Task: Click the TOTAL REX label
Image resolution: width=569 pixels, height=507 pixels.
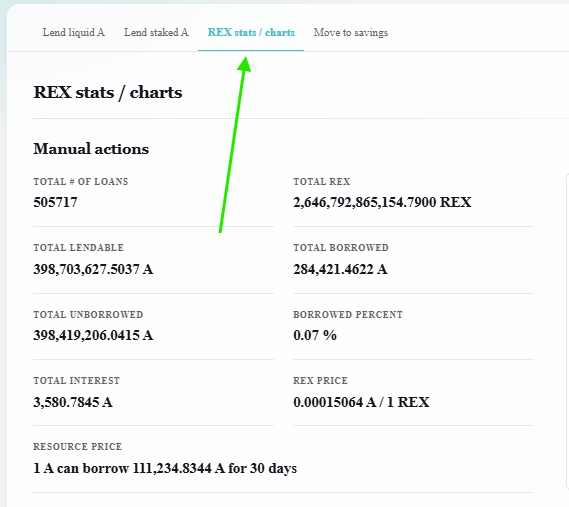Action: [x=322, y=181]
